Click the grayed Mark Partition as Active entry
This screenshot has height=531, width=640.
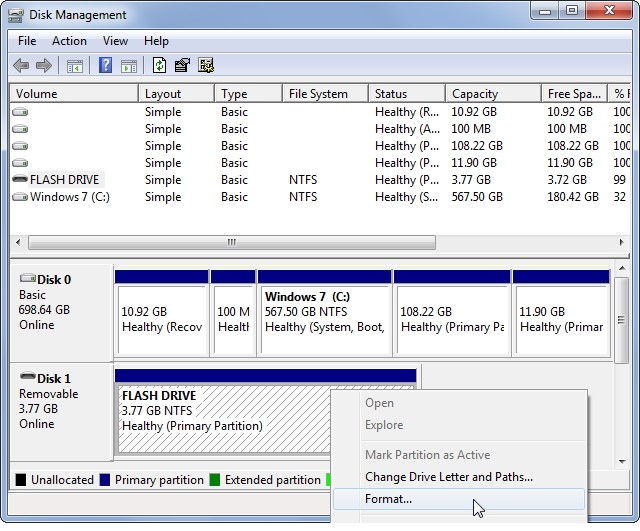[459, 455]
